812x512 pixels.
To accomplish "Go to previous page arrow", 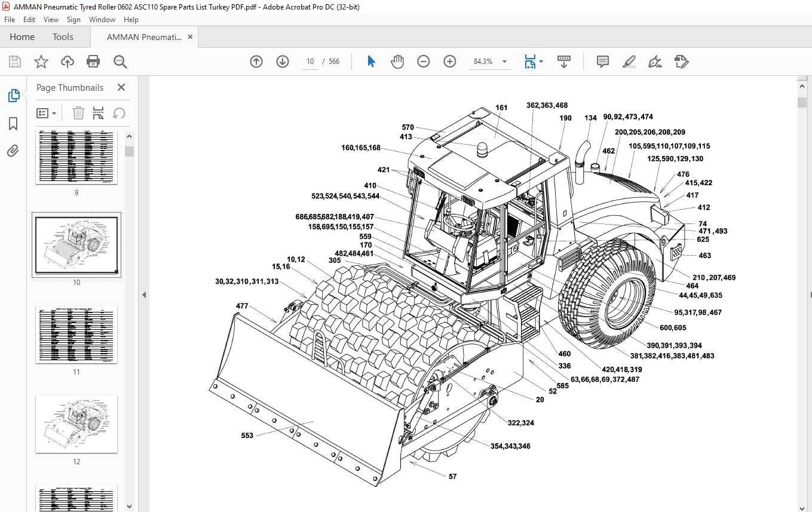I will pos(256,62).
